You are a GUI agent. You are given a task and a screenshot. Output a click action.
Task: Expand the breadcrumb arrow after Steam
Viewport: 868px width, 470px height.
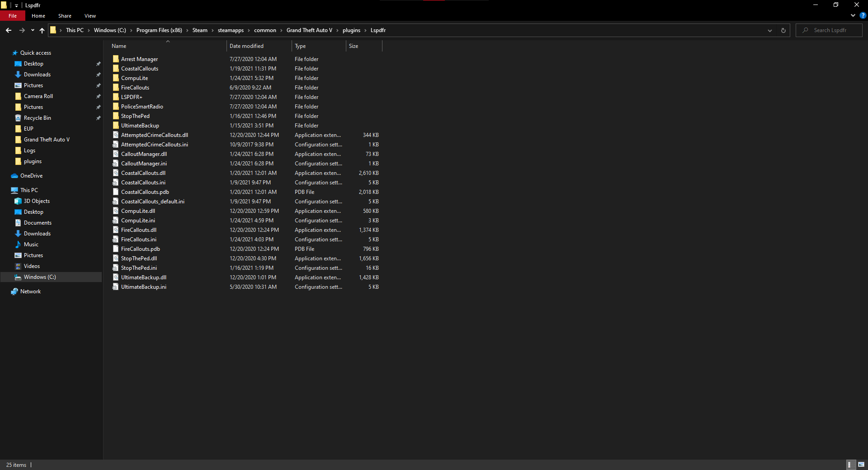point(212,30)
